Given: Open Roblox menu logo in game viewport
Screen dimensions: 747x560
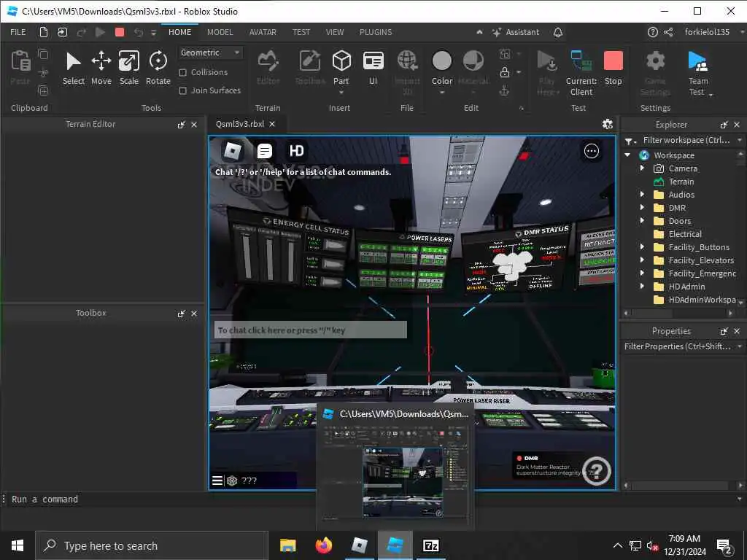Looking at the screenshot, I should coord(233,151).
